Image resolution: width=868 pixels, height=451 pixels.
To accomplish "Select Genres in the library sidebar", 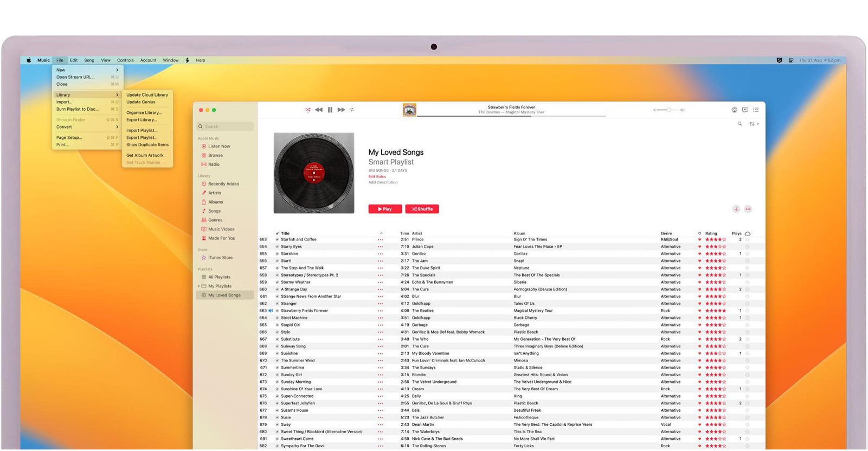I will click(215, 220).
